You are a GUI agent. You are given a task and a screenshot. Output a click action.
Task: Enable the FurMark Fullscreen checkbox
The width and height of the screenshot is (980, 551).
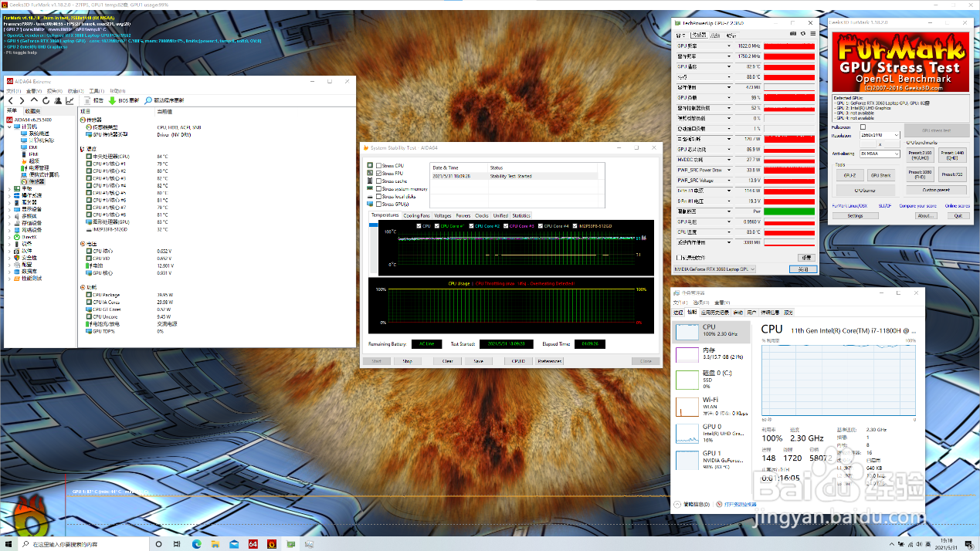[863, 127]
